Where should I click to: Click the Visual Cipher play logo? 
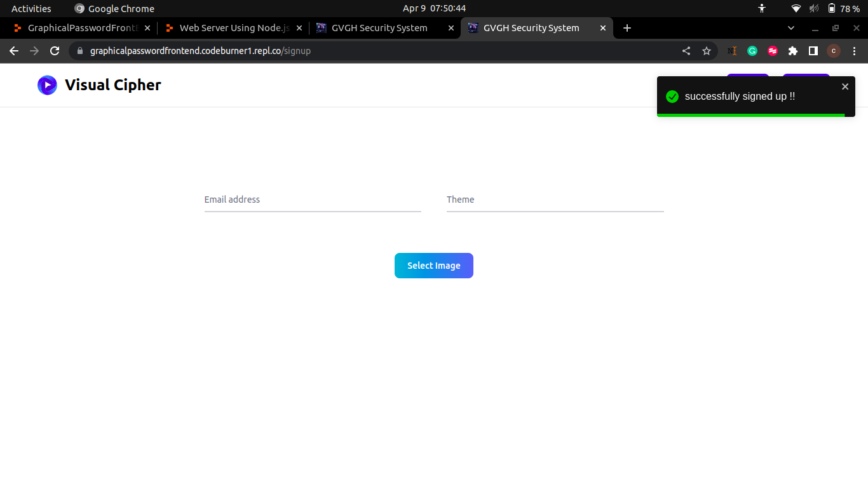[47, 85]
